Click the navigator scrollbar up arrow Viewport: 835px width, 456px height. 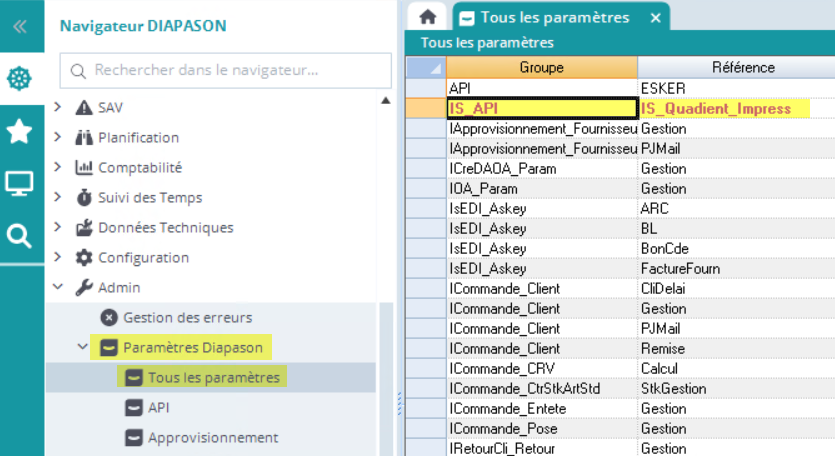pyautogui.click(x=386, y=101)
